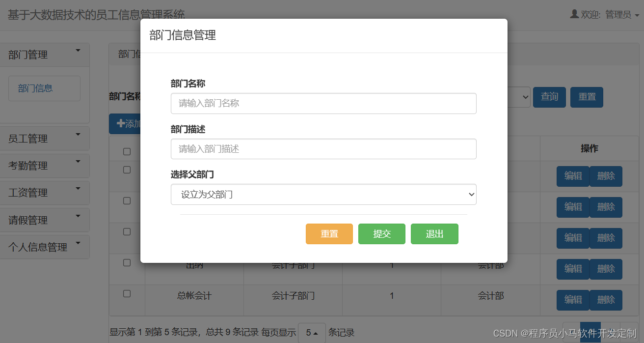Click 删除 on the 总帐会计 row
The image size is (644, 343).
pos(606,300)
